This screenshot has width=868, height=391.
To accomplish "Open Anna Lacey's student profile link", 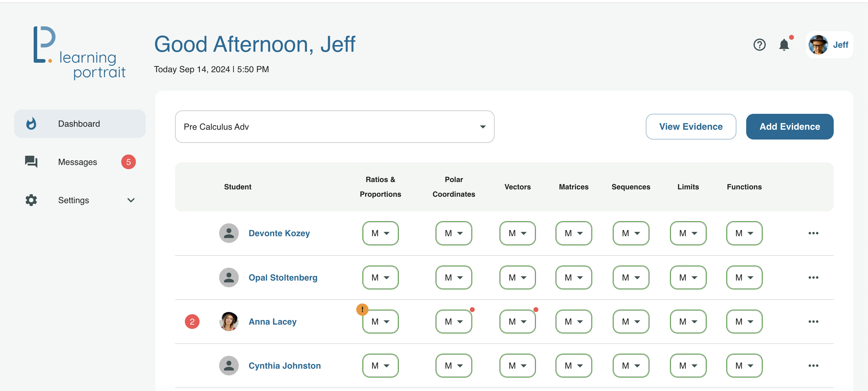I will coord(272,322).
